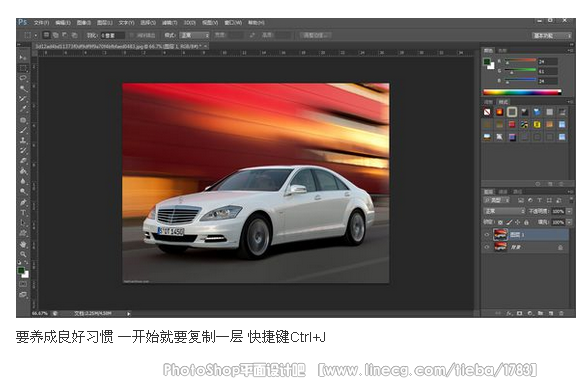Image resolution: width=587 pixels, height=387 pixels.
Task: Click Intersect with Selection mode icon
Action: [x=74, y=35]
